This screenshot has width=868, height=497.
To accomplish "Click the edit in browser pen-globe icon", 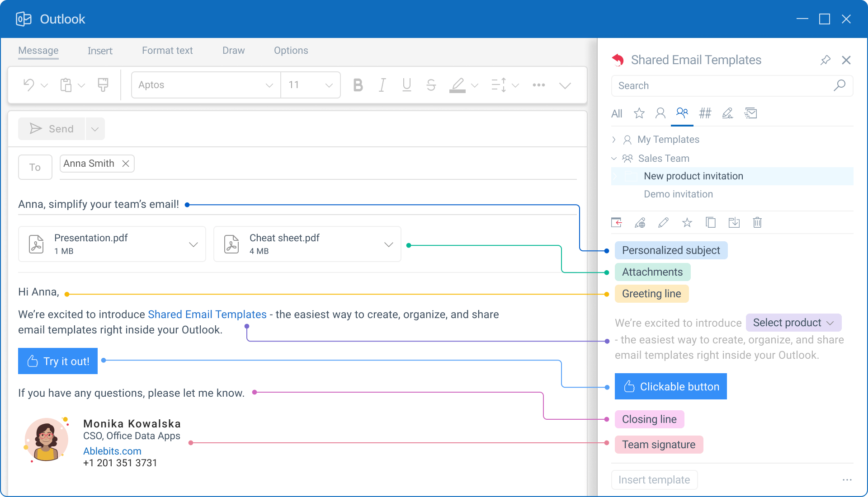I will tap(640, 222).
